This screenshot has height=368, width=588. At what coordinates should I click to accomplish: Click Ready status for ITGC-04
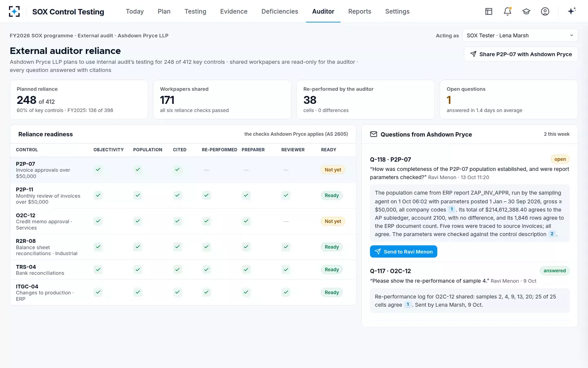pyautogui.click(x=332, y=292)
